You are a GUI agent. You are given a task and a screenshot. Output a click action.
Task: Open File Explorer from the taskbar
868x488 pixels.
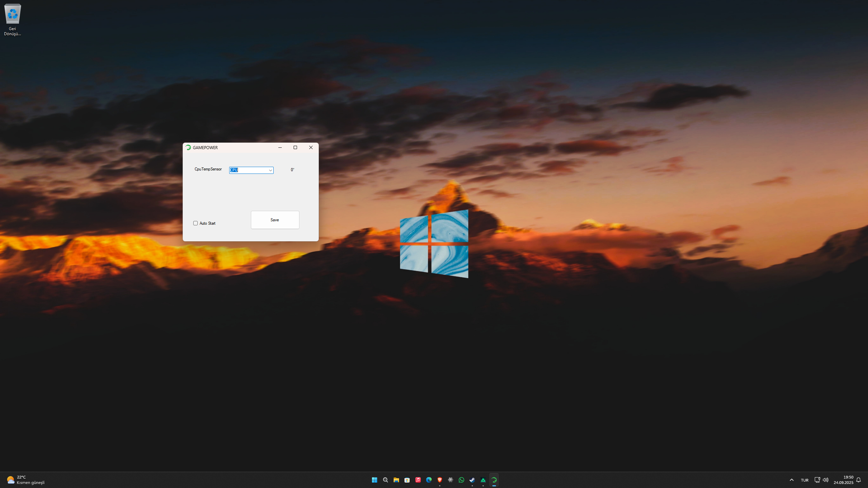396,480
